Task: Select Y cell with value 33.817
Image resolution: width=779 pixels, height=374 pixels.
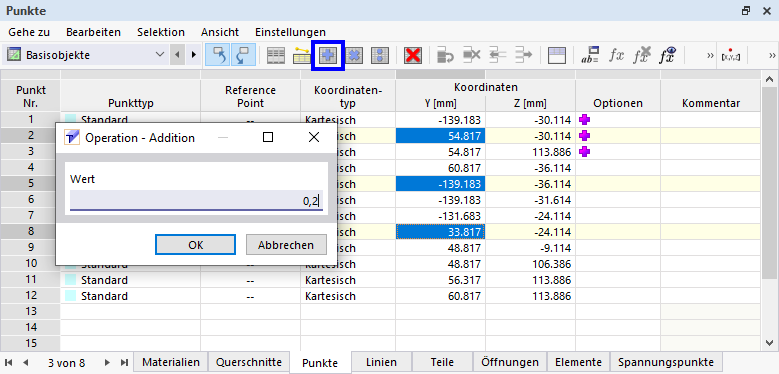Action: [441, 232]
